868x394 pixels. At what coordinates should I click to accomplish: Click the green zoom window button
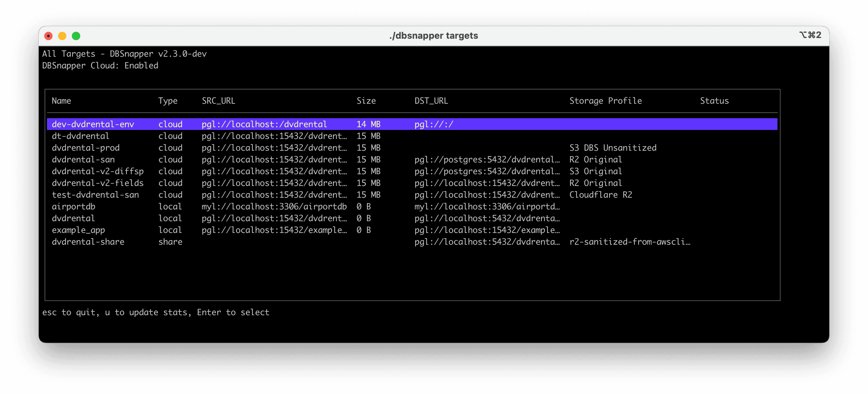(x=76, y=35)
